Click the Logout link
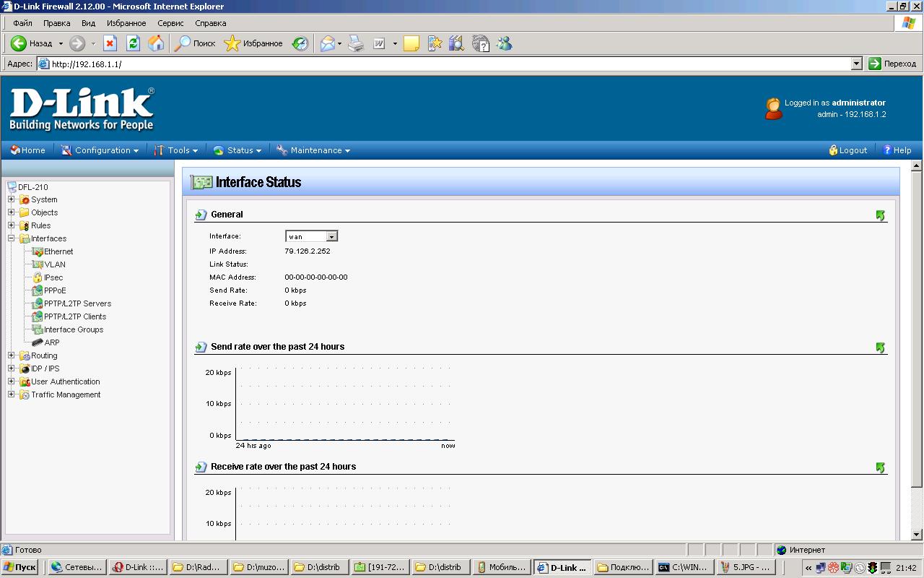The image size is (924, 578). coord(848,150)
